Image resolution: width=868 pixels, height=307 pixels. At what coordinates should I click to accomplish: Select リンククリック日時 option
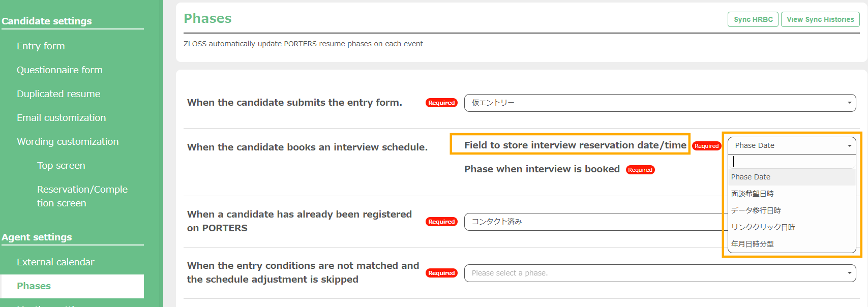point(763,227)
